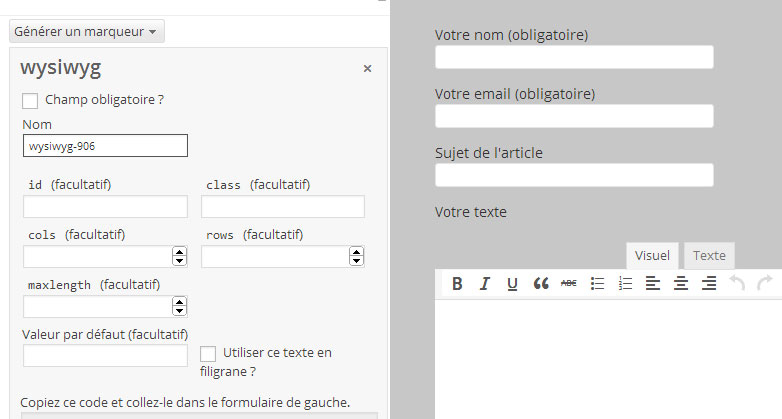The width and height of the screenshot is (782, 419).
Task: Click the Copiez ce code instruction text
Action: click(185, 403)
